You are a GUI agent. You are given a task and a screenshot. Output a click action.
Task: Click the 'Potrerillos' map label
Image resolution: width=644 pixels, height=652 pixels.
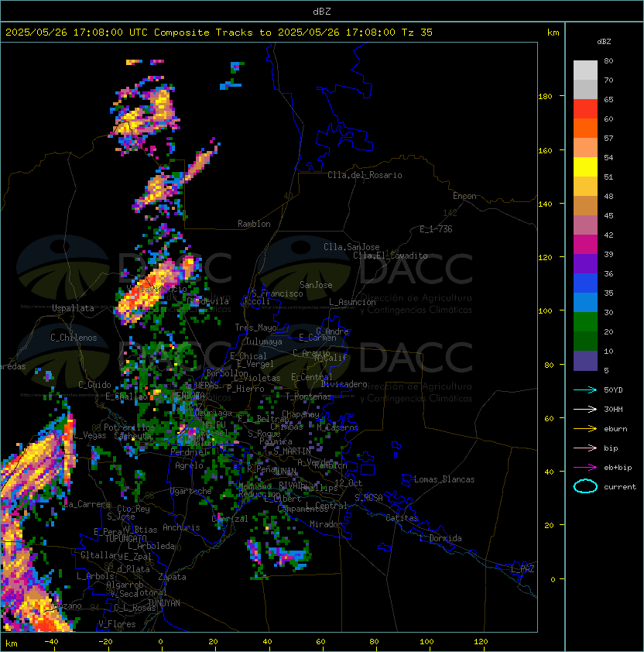[129, 427]
